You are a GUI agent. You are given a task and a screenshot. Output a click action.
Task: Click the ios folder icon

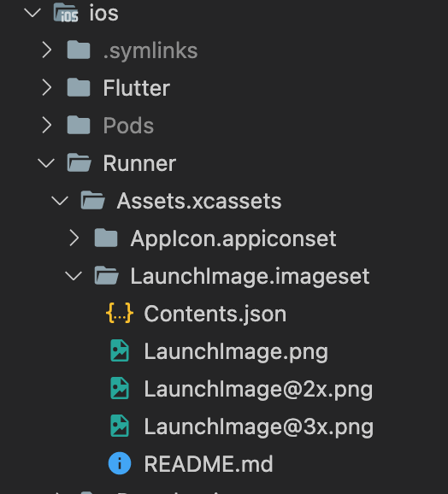point(66,13)
